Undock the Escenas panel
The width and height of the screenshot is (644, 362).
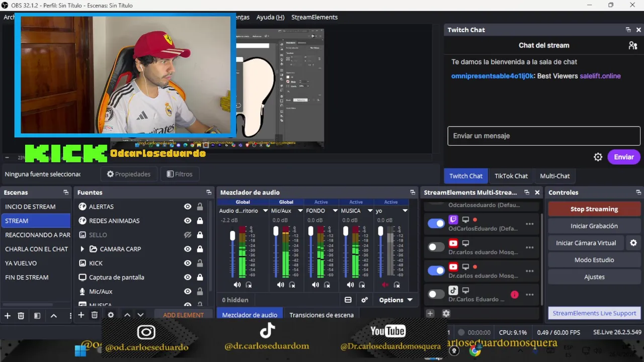tap(66, 193)
